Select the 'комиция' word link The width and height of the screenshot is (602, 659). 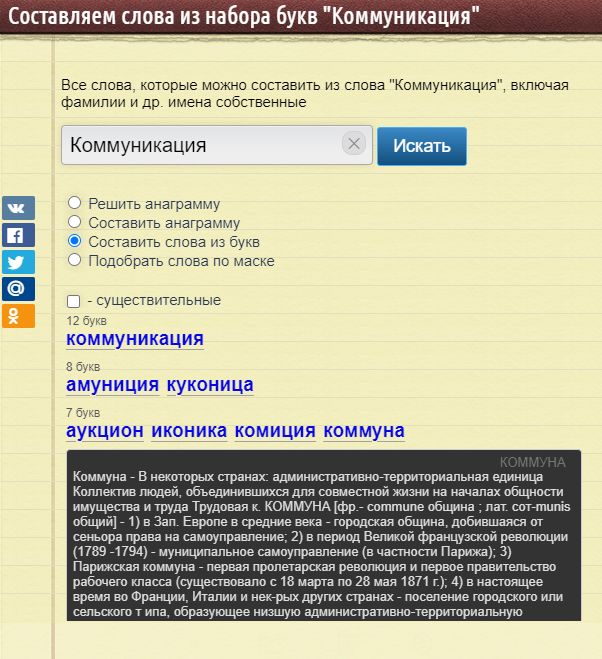point(275,431)
